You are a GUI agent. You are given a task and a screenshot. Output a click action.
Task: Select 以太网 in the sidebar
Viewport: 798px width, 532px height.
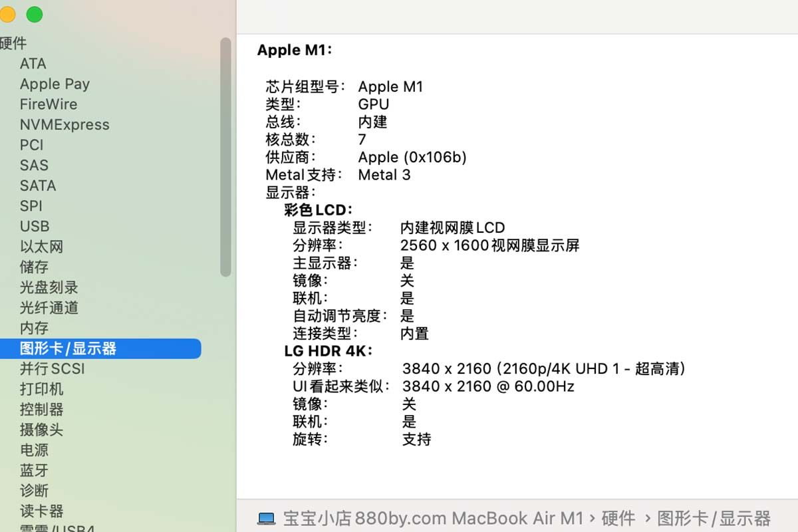(x=41, y=247)
